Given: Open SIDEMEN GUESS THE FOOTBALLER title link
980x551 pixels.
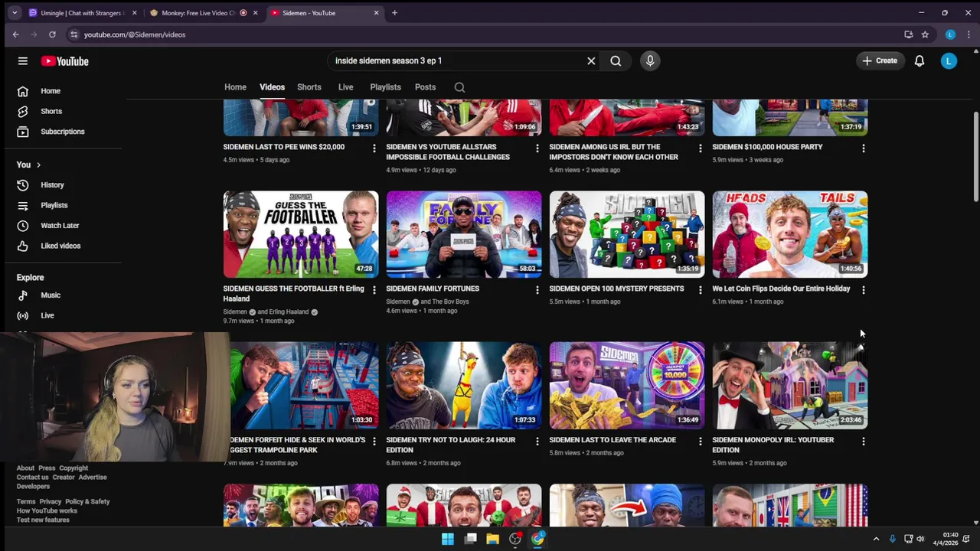Looking at the screenshot, I should point(293,294).
